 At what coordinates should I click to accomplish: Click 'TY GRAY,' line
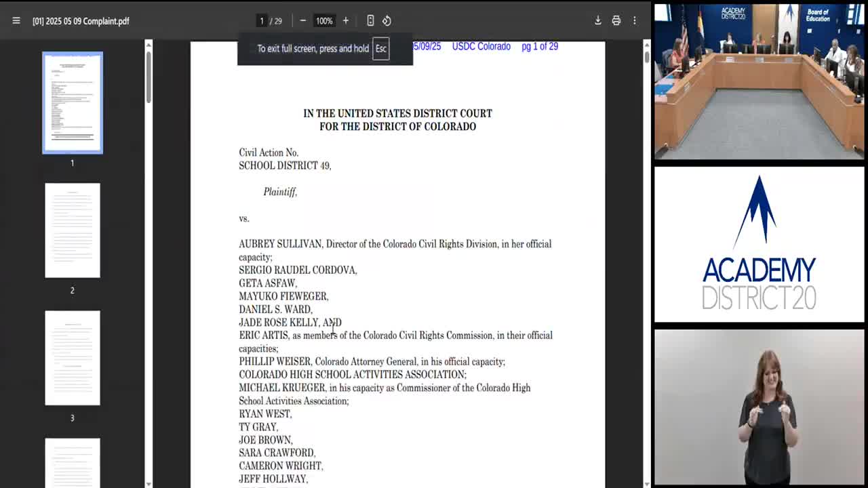(x=258, y=427)
